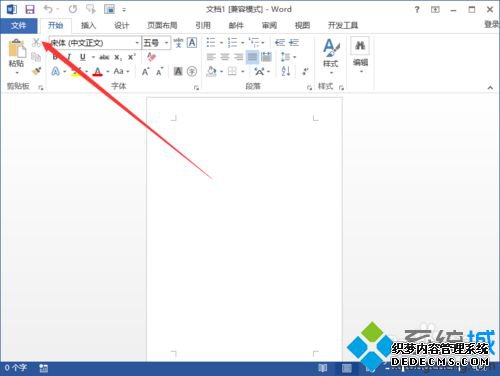Apply distributed alignment
Viewport: 500px width, 376px height.
point(266,57)
